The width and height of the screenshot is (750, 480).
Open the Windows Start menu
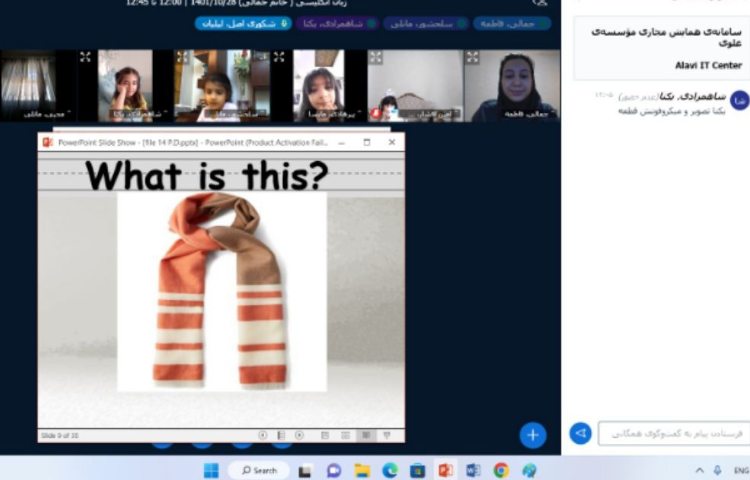[x=211, y=470]
